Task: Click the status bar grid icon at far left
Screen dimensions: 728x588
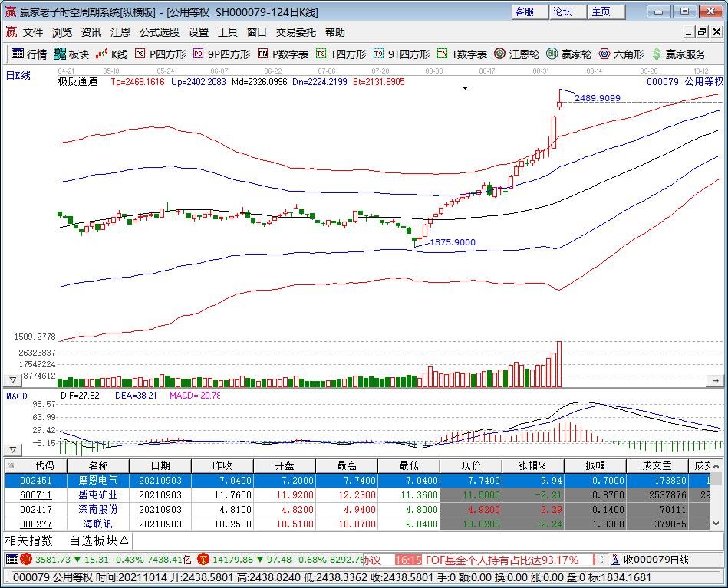Action: (x=12, y=559)
